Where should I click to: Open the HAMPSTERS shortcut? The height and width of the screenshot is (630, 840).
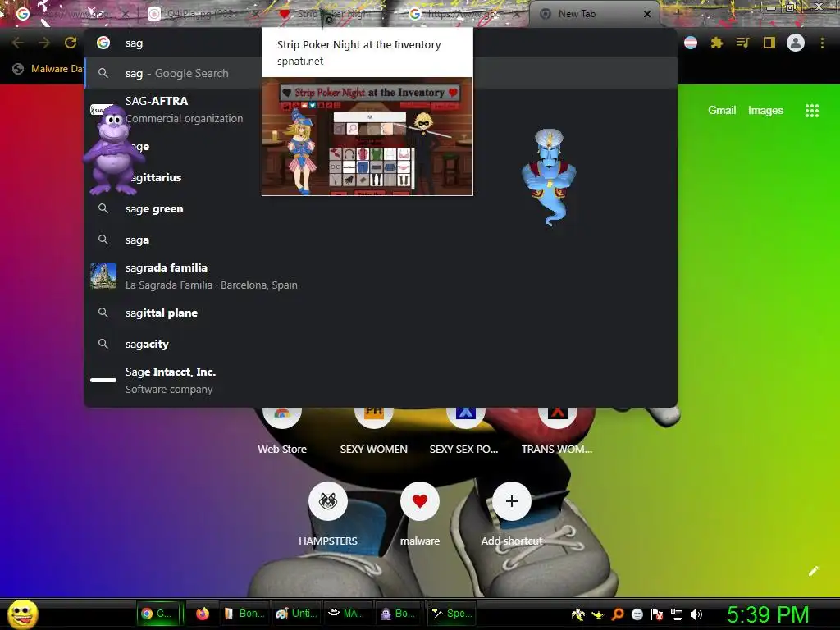[328, 514]
